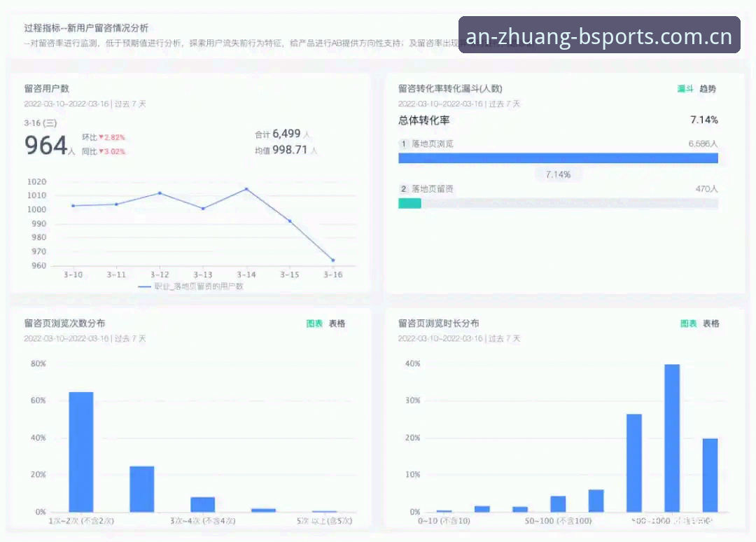
Task: Click the 3-15 data point on line chart
Action: point(290,221)
